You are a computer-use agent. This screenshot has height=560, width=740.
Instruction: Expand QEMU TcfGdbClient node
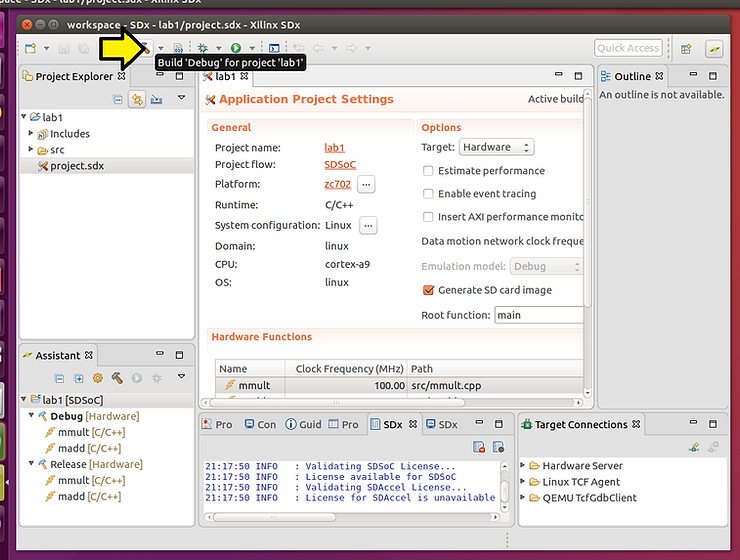click(x=523, y=497)
